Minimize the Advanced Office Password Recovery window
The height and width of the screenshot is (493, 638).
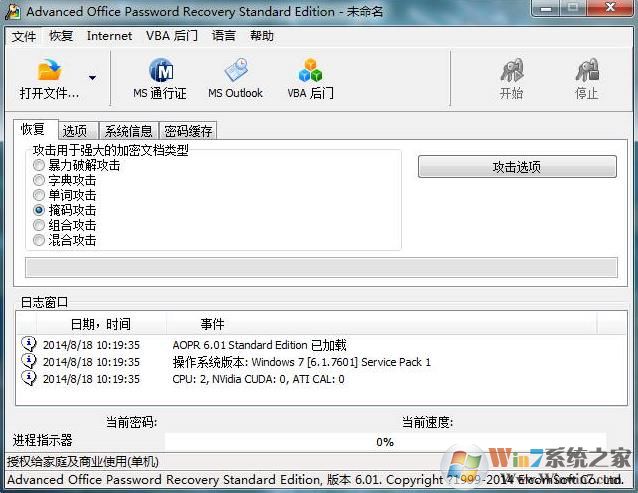547,9
